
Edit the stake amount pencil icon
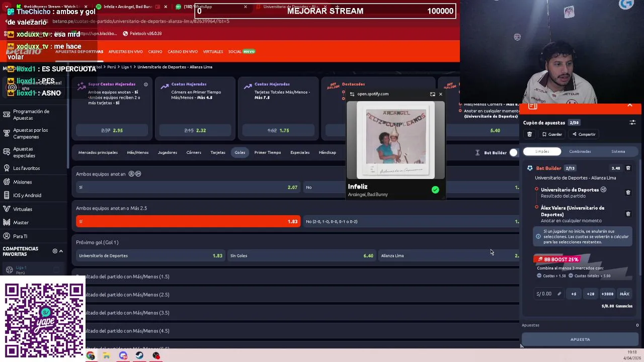click(x=559, y=294)
